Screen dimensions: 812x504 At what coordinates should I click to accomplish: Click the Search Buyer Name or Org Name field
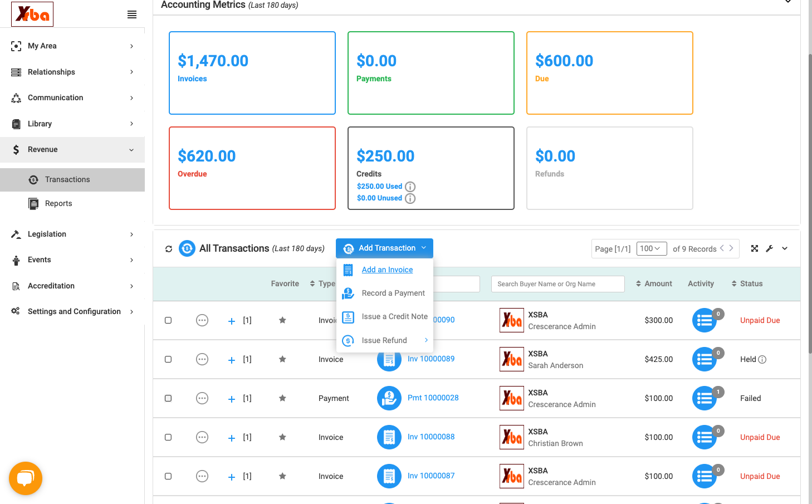[x=557, y=284]
